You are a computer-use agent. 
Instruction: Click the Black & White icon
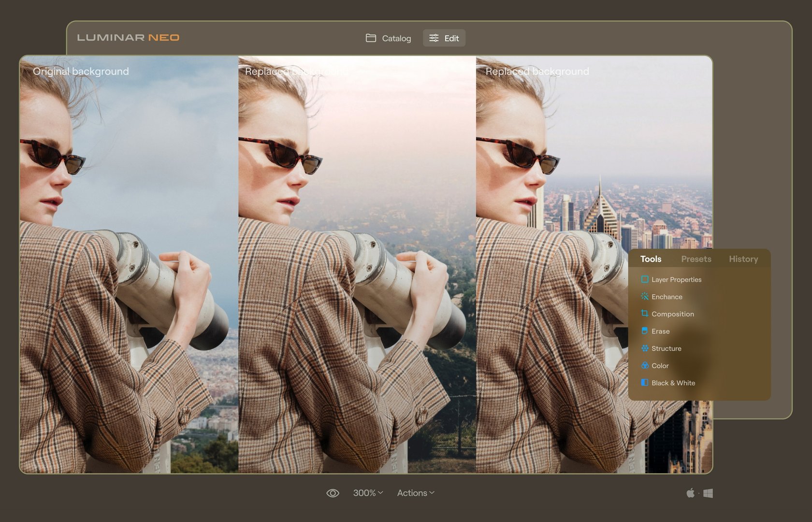point(644,383)
